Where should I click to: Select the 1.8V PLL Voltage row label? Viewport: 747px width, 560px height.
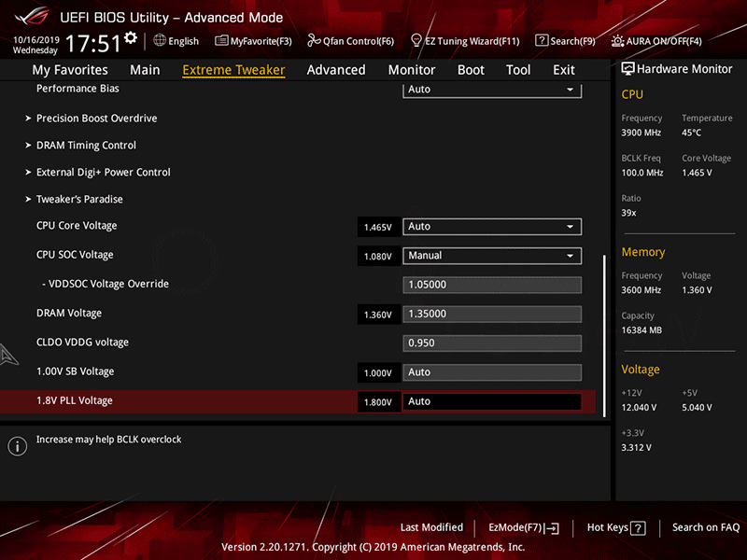[75, 400]
